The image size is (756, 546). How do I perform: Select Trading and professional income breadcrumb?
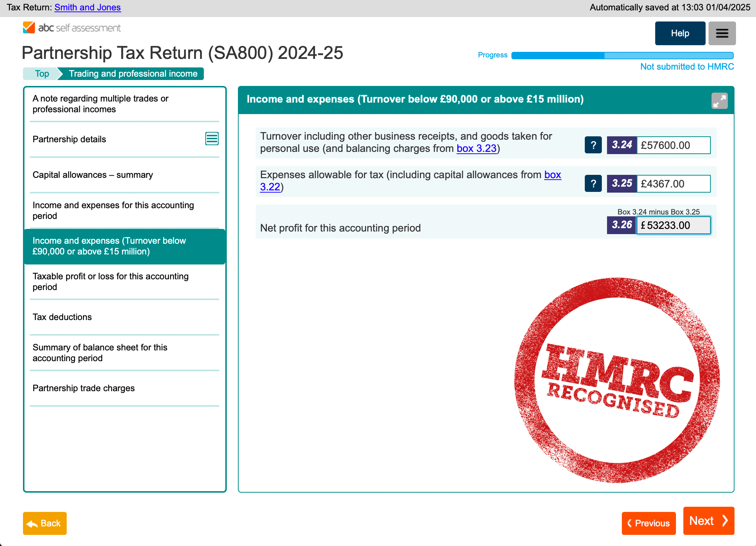point(133,74)
